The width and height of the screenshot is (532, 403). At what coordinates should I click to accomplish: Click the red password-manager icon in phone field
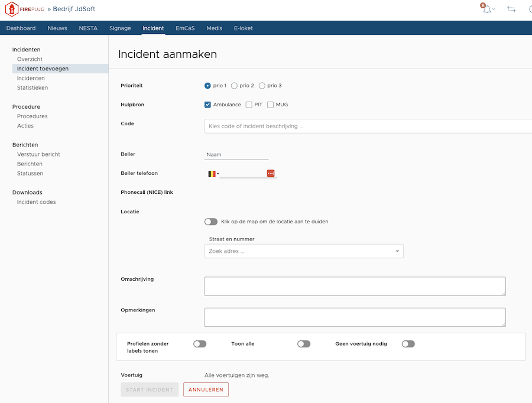[x=271, y=173]
